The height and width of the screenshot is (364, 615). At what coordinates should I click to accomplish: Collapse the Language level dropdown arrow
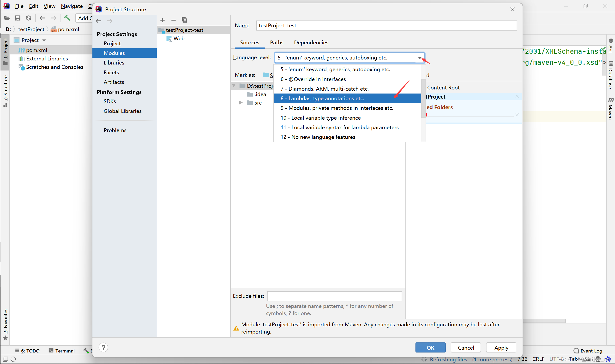[419, 58]
